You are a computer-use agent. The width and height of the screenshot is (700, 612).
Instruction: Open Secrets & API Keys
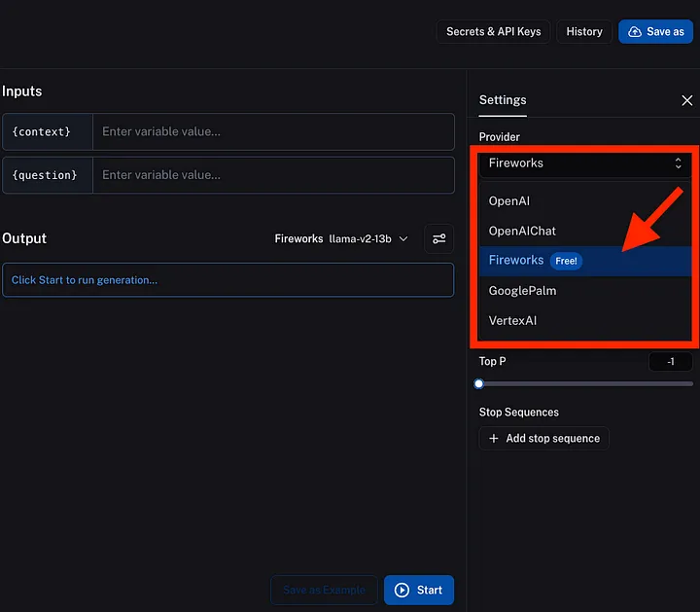point(493,31)
